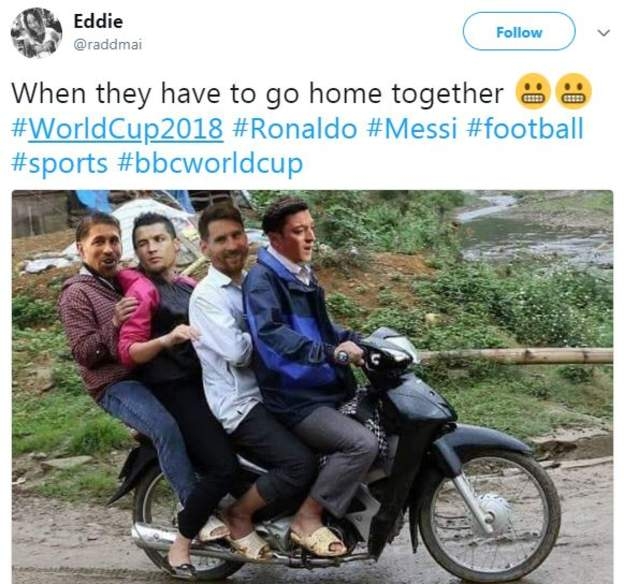Open the @raddmai handle link
624x584 pixels.
(107, 45)
